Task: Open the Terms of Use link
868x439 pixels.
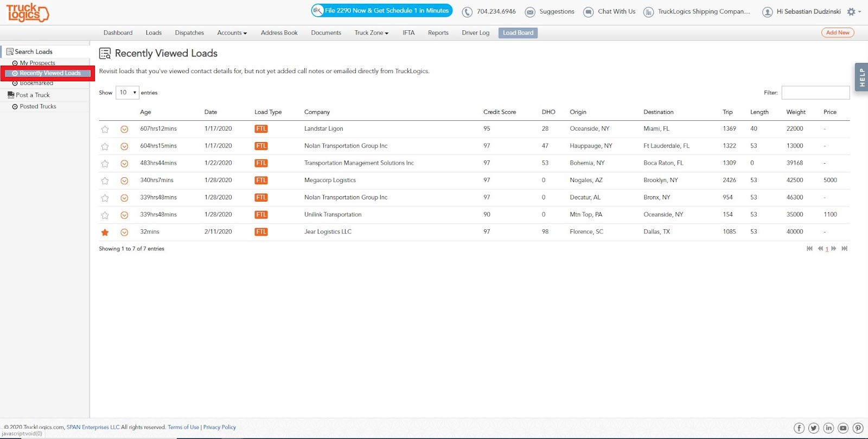Action: tap(183, 427)
